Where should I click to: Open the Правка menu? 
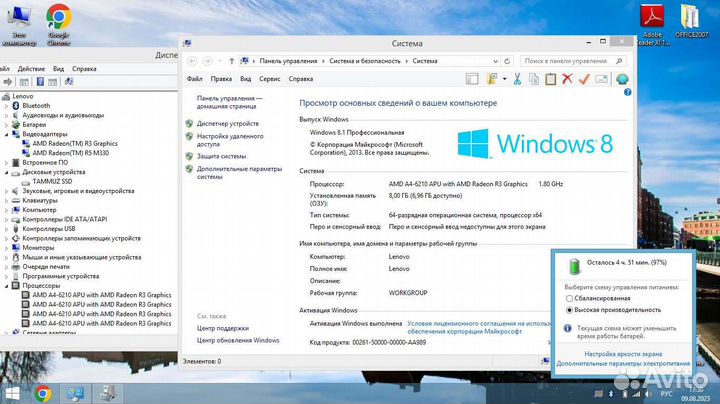(221, 79)
